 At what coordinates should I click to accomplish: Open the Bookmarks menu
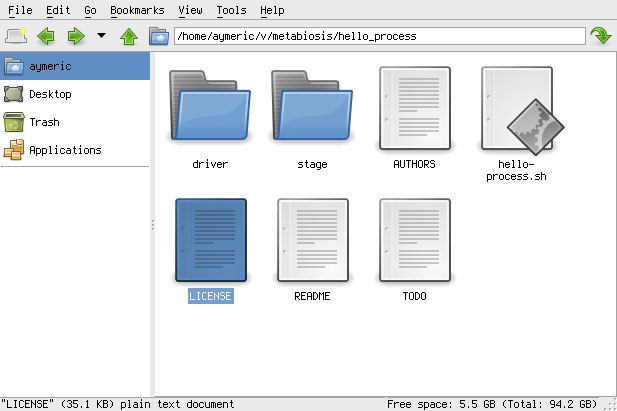tap(137, 10)
